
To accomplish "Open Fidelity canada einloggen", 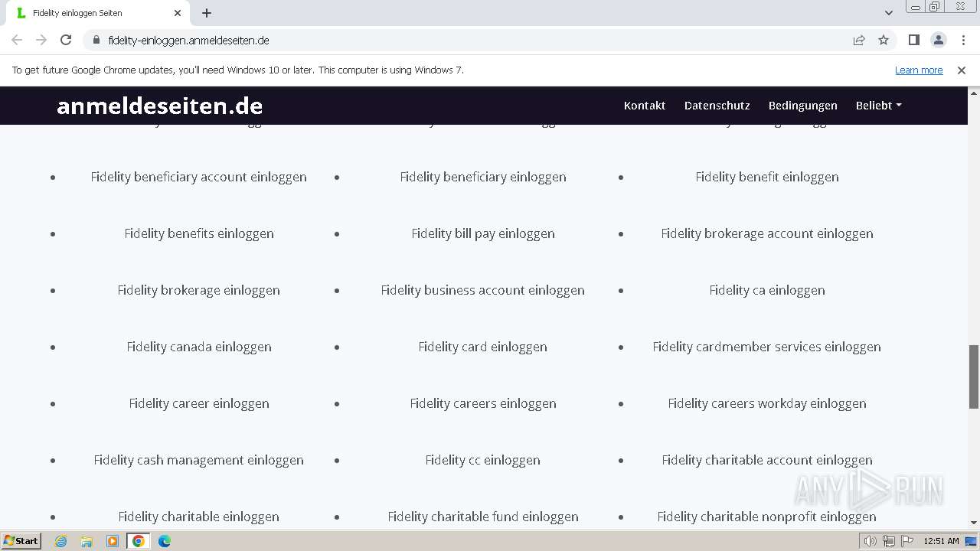I will [x=199, y=347].
